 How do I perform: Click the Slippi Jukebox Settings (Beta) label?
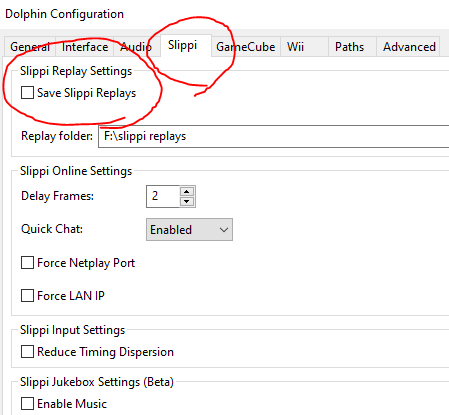[x=97, y=382]
